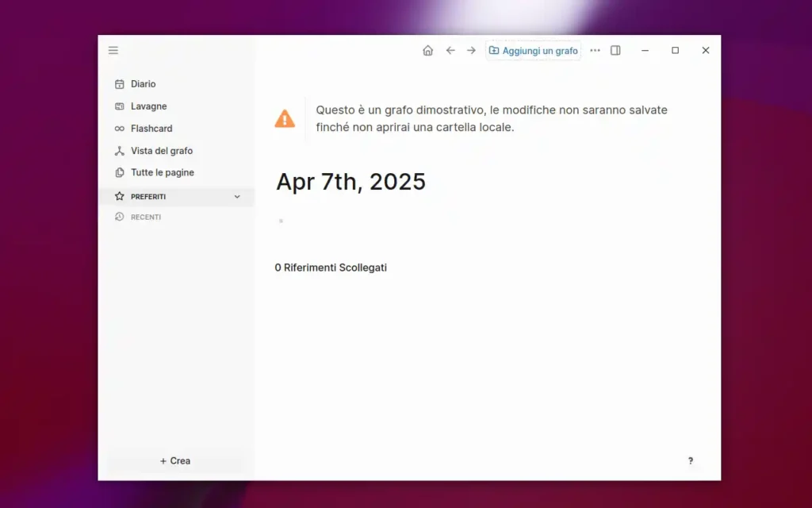Go back with the left arrow
This screenshot has height=508, width=812.
(x=450, y=50)
